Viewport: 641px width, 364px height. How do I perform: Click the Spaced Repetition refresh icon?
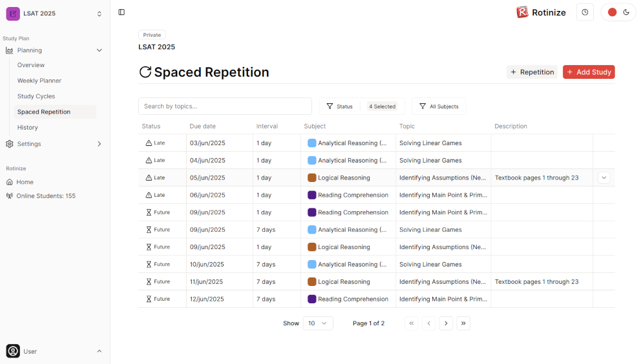pos(145,72)
